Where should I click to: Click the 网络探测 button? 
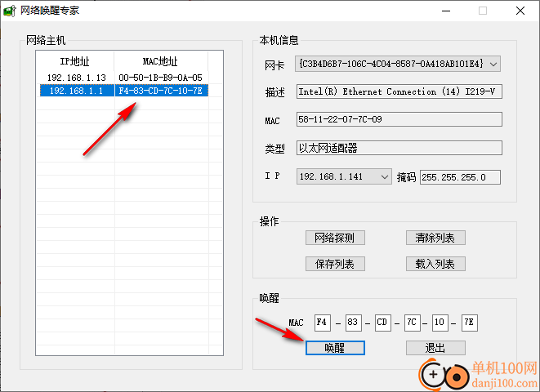point(335,238)
